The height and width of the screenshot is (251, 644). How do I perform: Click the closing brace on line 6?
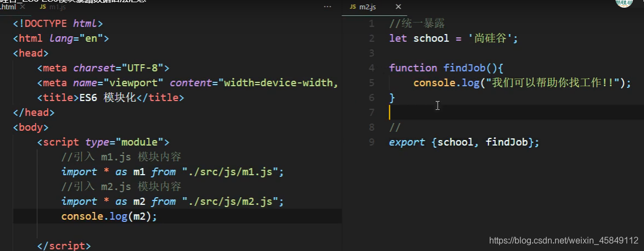392,98
